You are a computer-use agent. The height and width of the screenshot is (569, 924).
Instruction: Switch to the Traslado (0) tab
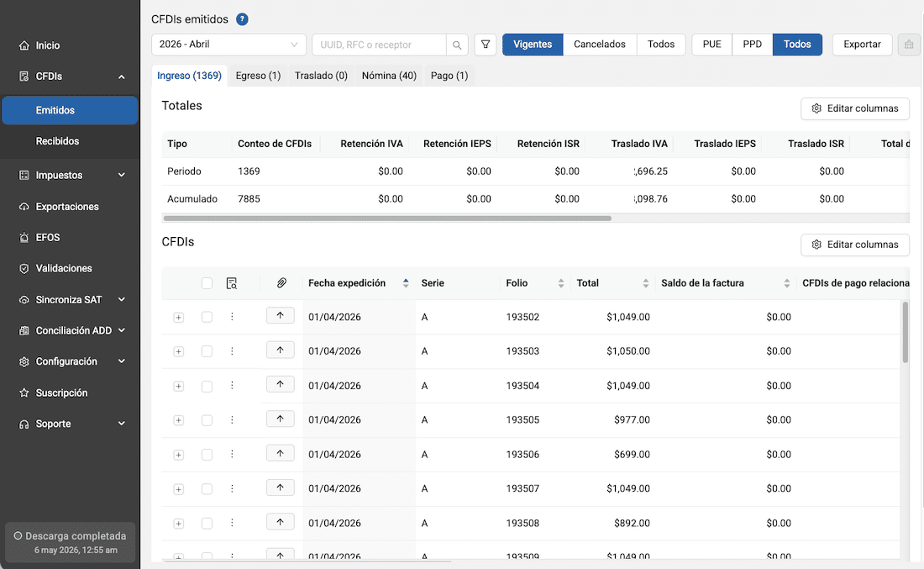pos(321,76)
